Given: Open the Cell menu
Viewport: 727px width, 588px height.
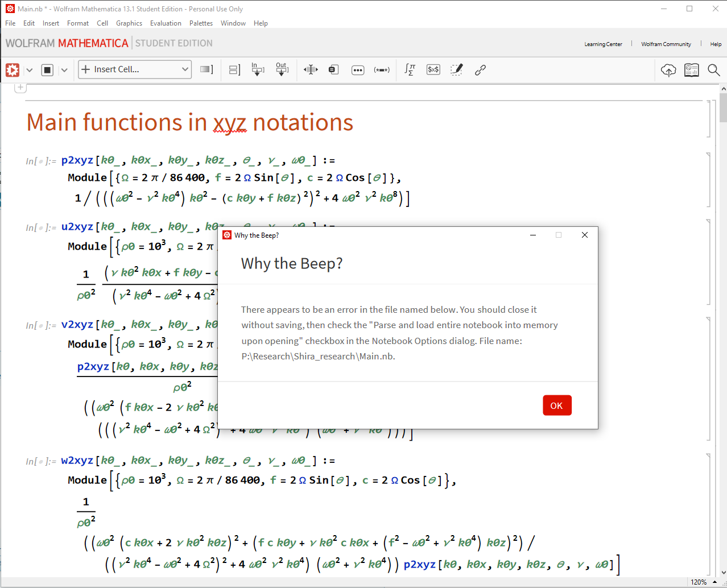Looking at the screenshot, I should point(102,23).
